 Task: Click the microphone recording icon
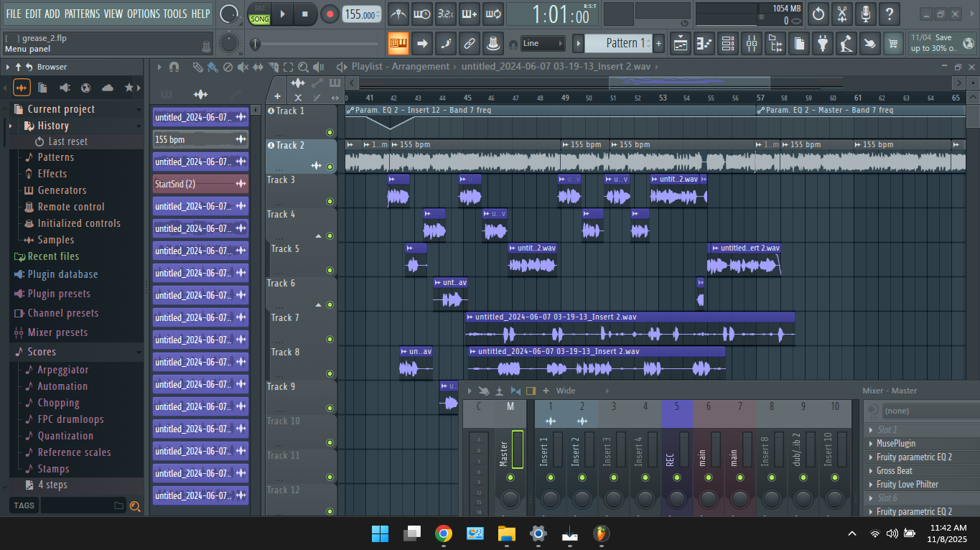[866, 14]
